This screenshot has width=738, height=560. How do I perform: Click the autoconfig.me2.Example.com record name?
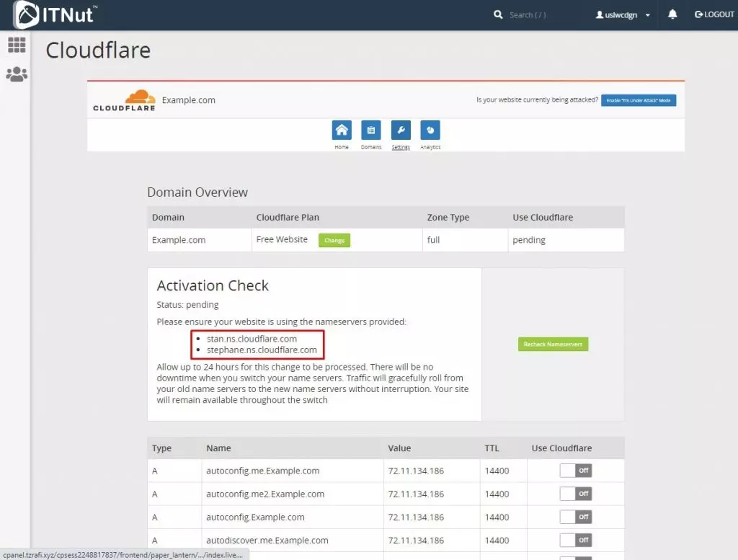(x=265, y=494)
